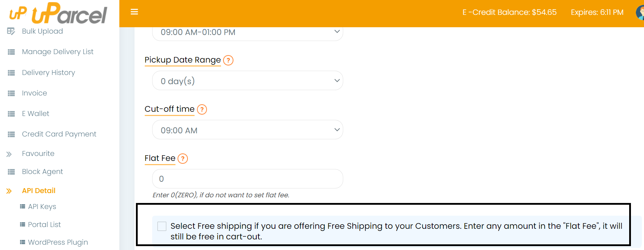The image size is (644, 250).
Task: Expand the Favourite menu item
Action: point(38,153)
